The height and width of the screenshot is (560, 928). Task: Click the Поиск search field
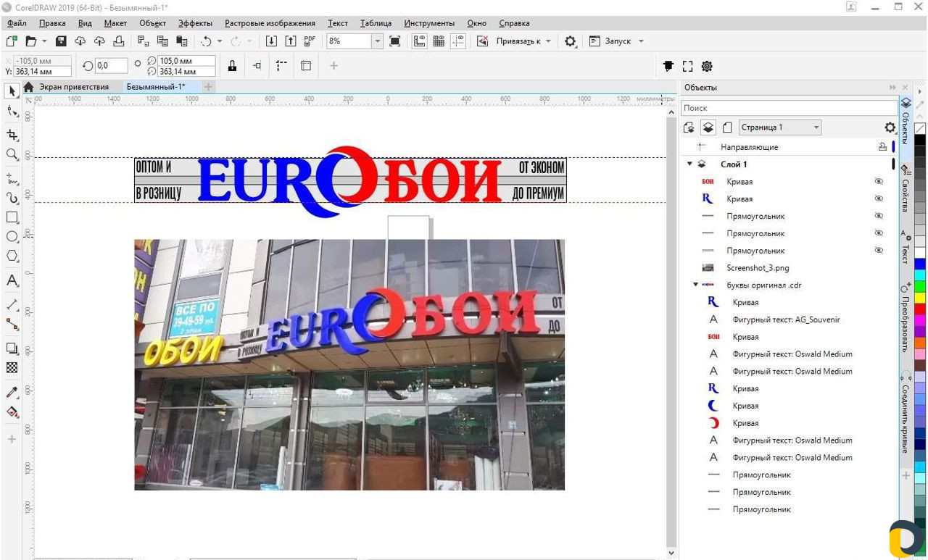(x=789, y=108)
